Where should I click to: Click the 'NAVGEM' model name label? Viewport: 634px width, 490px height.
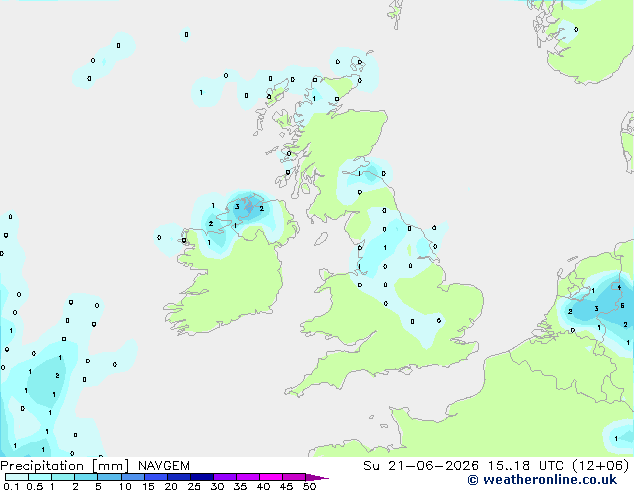point(164,466)
